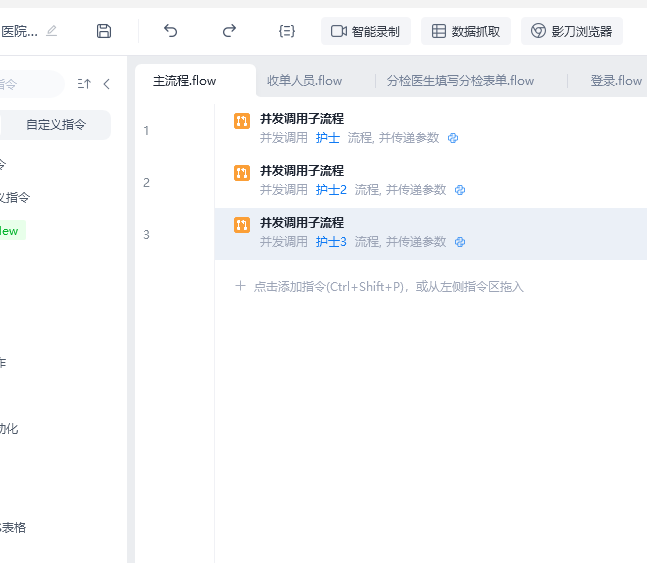This screenshot has width=647, height=563.
Task: Click the pencil edit icon beside project name
Action: 52,31
